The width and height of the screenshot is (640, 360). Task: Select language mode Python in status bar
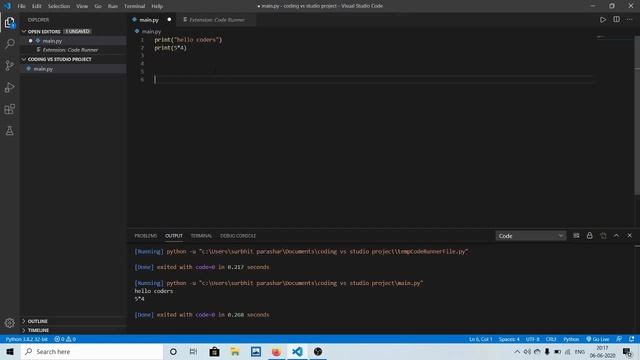point(571,339)
